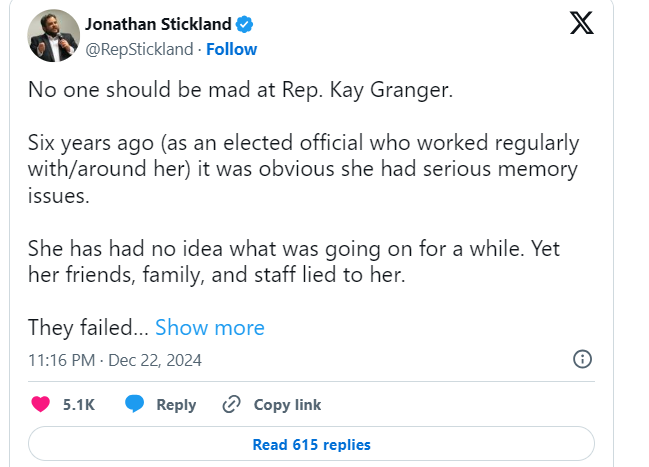Click the @RepStickland handle
The image size is (649, 467).
(139, 49)
